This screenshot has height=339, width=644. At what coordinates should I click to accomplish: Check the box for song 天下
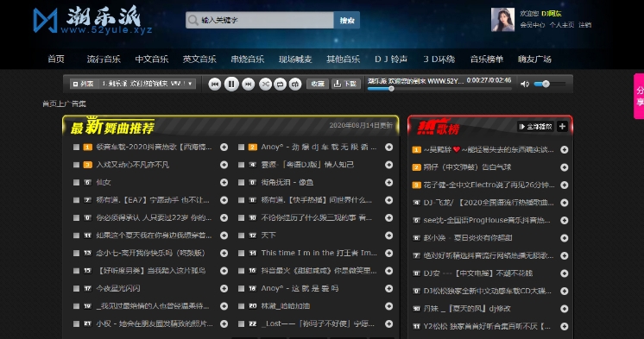coord(241,235)
